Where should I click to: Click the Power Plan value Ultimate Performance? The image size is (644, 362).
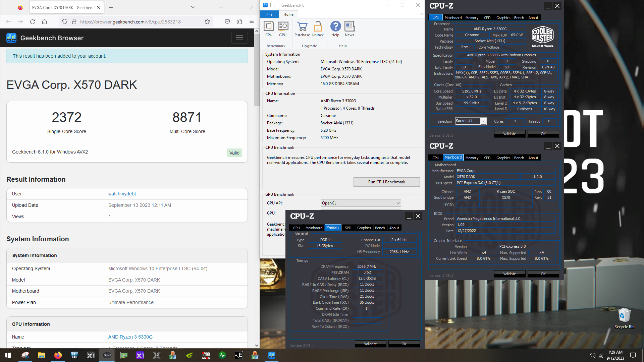point(131,302)
